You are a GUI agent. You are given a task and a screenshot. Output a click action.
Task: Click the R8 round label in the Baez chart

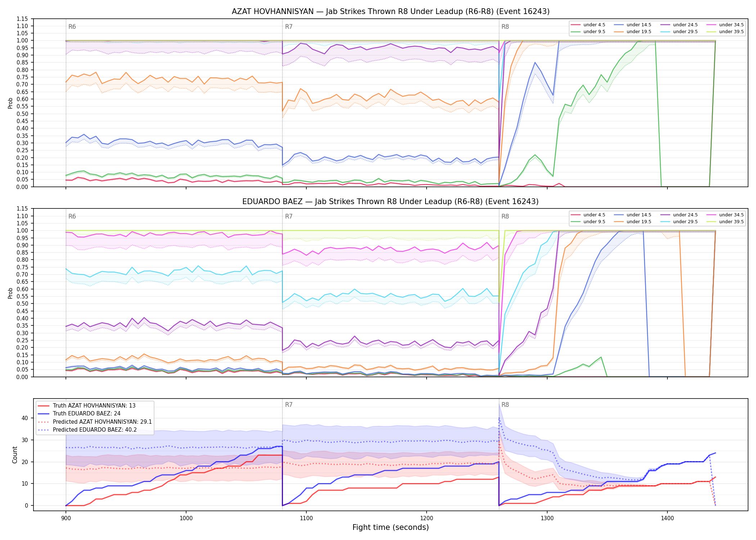[x=505, y=216]
